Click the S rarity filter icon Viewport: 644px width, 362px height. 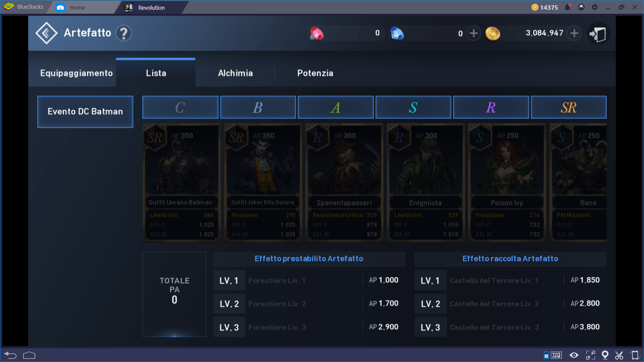tap(414, 107)
